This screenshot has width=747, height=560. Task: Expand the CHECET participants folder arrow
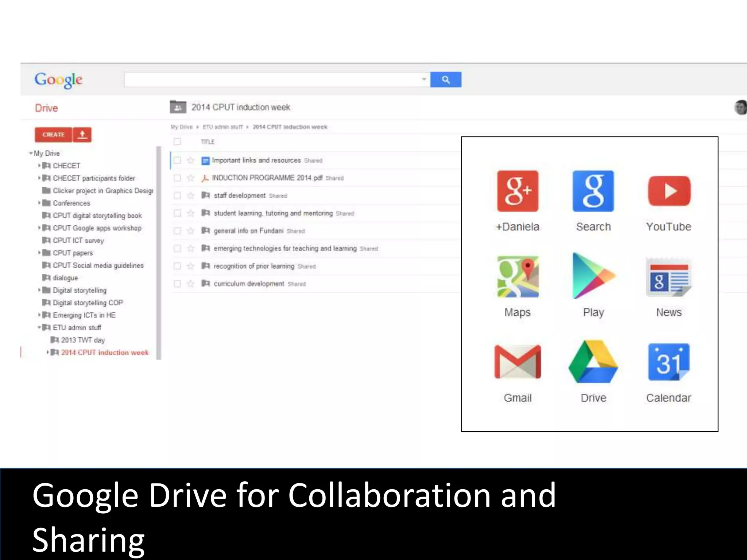click(39, 178)
